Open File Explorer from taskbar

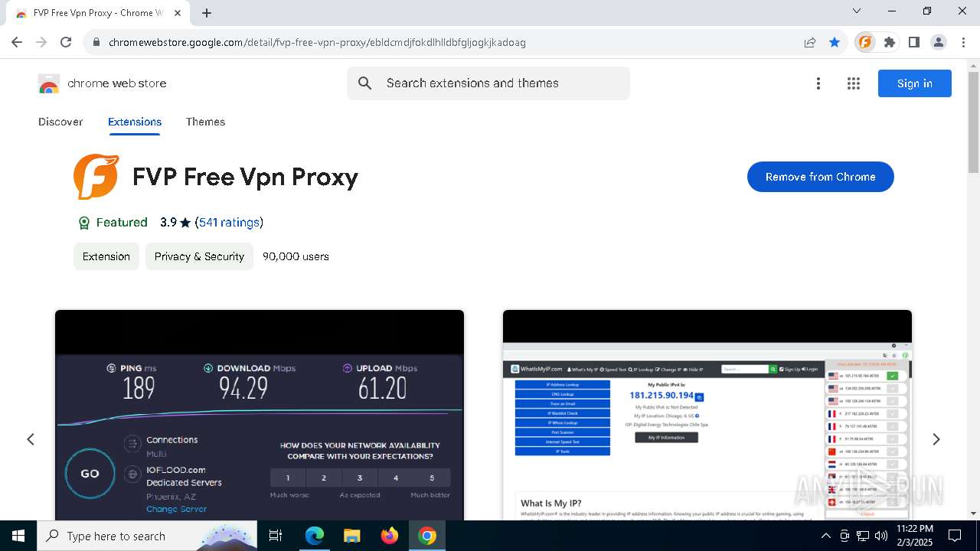click(351, 536)
